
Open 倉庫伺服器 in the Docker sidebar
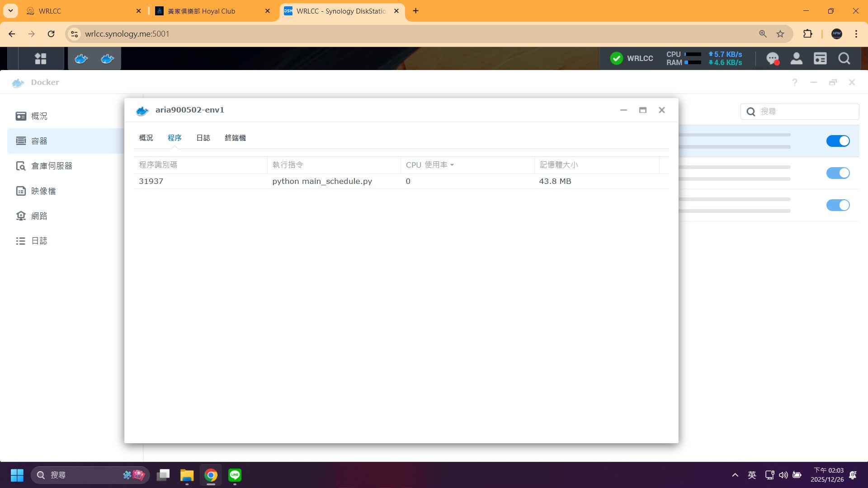click(x=52, y=166)
